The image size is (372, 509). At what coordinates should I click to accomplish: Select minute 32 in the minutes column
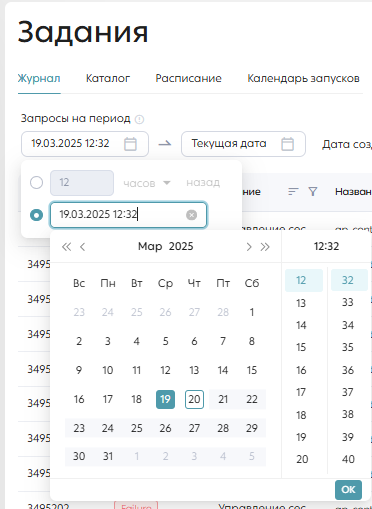point(349,280)
